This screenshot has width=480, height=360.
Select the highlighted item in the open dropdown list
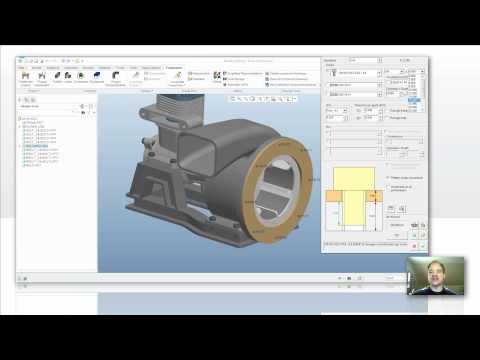pos(414,100)
